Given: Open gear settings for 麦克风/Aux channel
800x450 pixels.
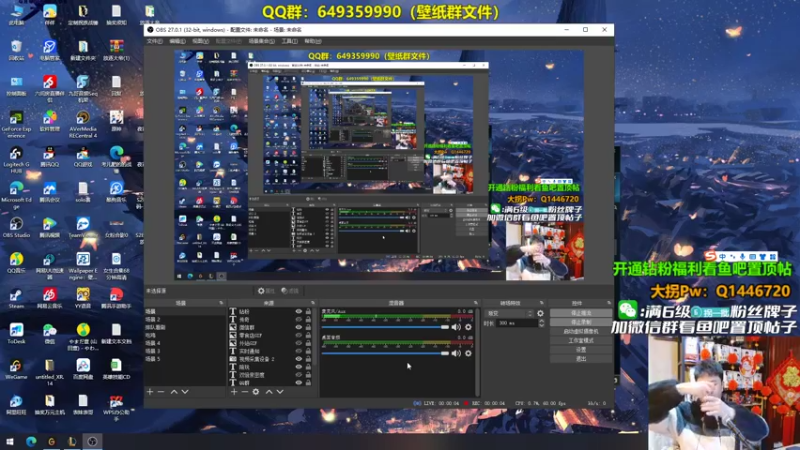Looking at the screenshot, I should [x=468, y=327].
